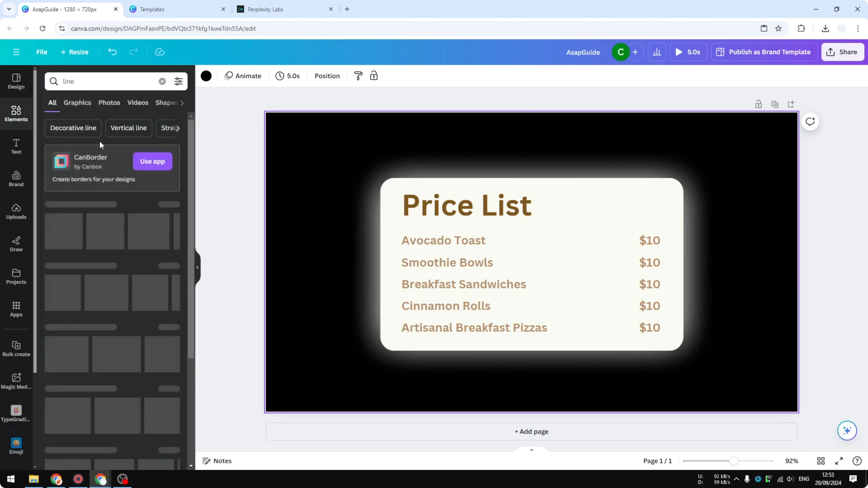Open the Brand side panel
The height and width of the screenshot is (488, 868).
[x=16, y=179]
